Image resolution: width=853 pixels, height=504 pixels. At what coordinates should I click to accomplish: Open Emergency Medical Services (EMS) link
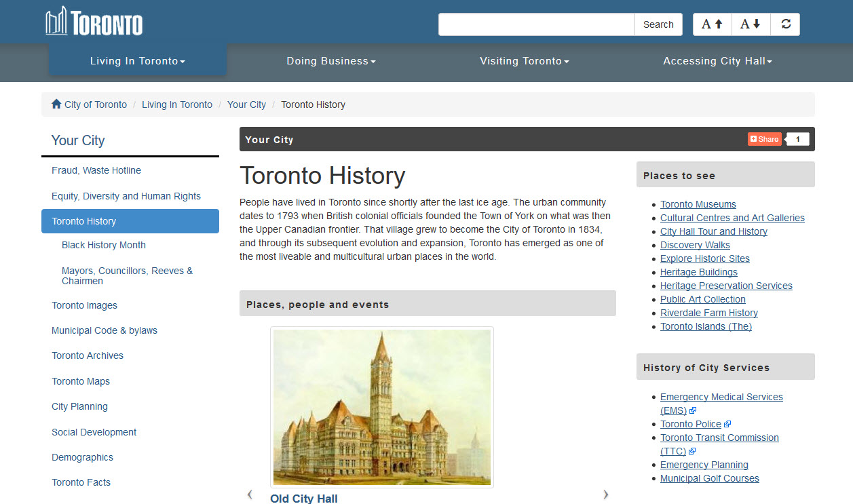(x=721, y=404)
